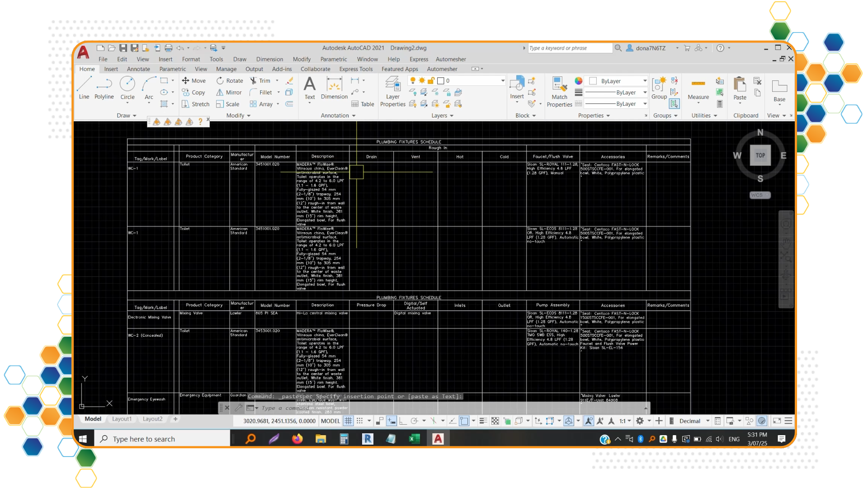Switch to the Layout1 tab
This screenshot has width=868, height=488.
tap(122, 419)
